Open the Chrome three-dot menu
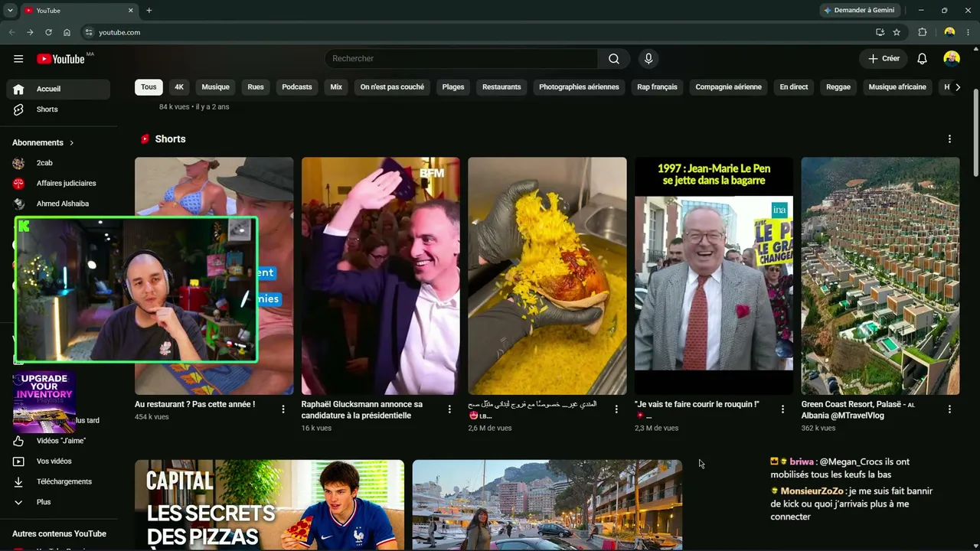980x551 pixels. pyautogui.click(x=969, y=32)
